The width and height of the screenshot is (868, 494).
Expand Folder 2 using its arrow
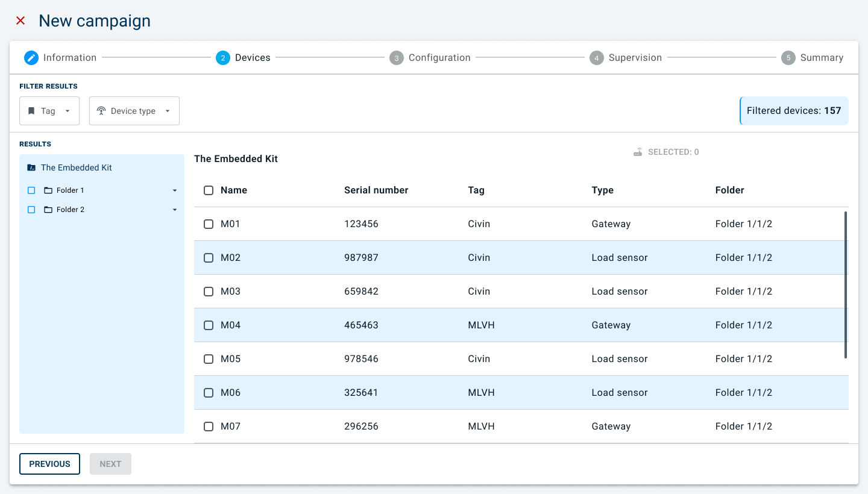[175, 210]
